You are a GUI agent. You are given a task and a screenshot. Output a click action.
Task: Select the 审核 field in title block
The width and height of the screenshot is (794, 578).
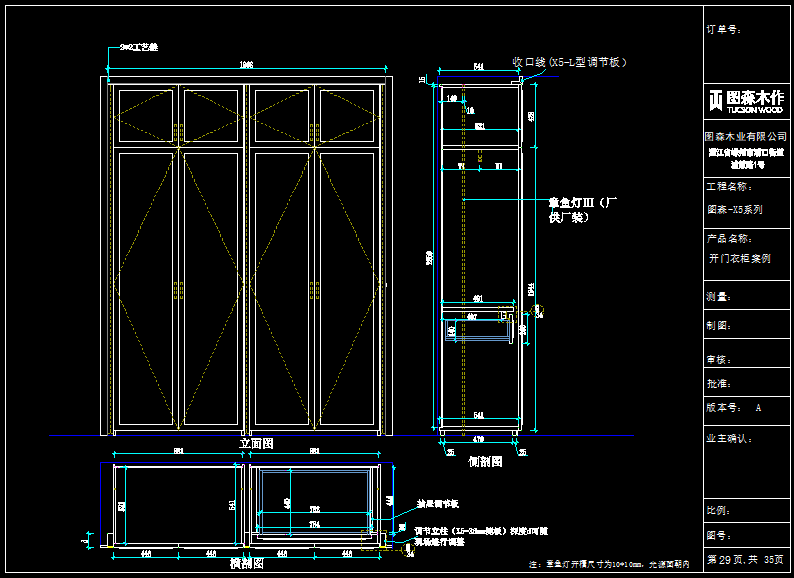click(x=718, y=358)
